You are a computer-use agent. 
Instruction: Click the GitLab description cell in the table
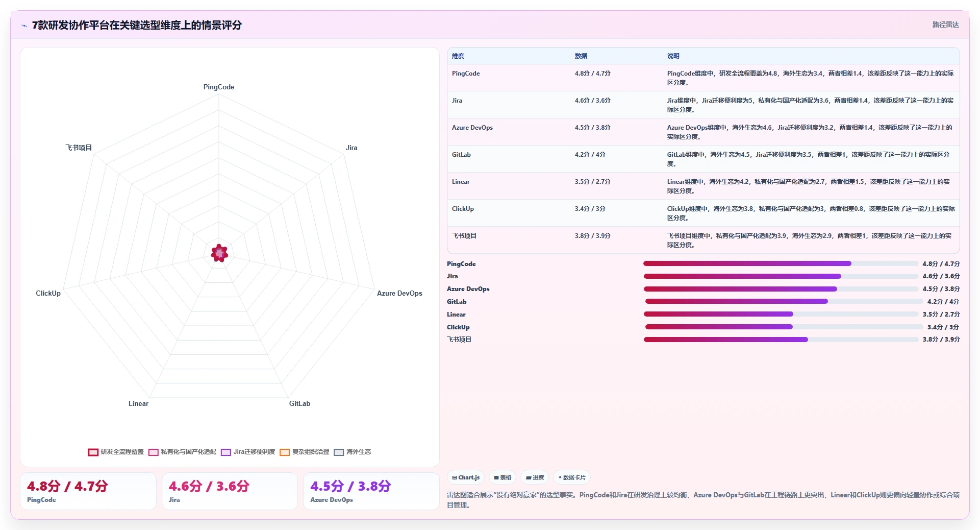[x=811, y=159]
